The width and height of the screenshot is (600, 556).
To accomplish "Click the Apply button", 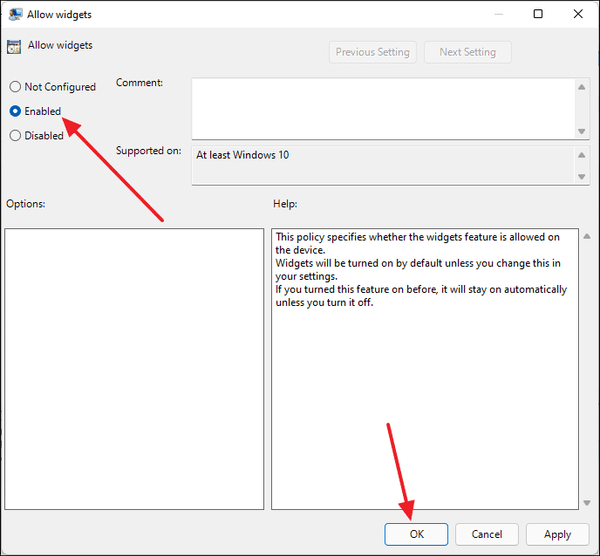I will pyautogui.click(x=557, y=534).
